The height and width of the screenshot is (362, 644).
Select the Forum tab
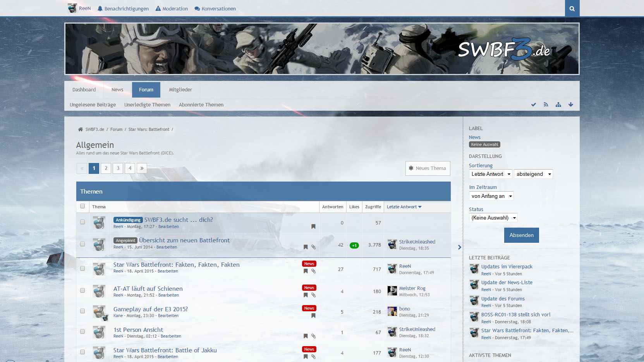point(146,89)
